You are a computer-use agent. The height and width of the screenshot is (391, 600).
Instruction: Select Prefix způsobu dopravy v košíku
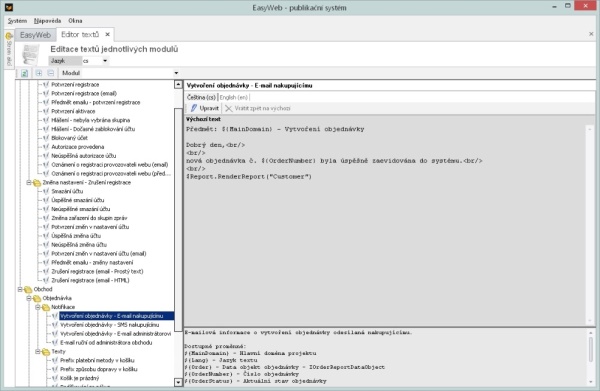point(99,369)
